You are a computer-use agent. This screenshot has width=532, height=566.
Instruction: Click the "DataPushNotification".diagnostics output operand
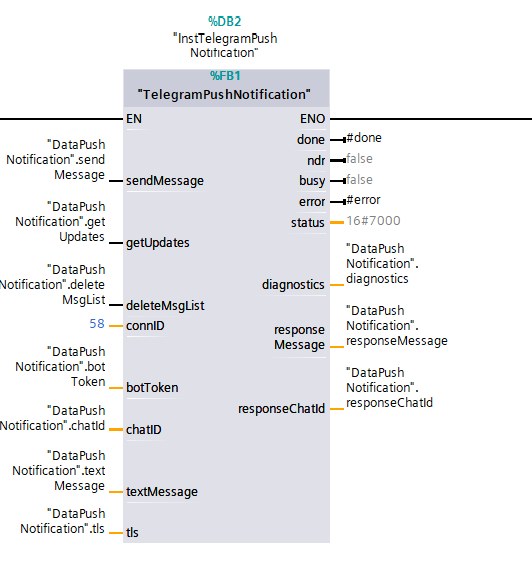tap(382, 264)
